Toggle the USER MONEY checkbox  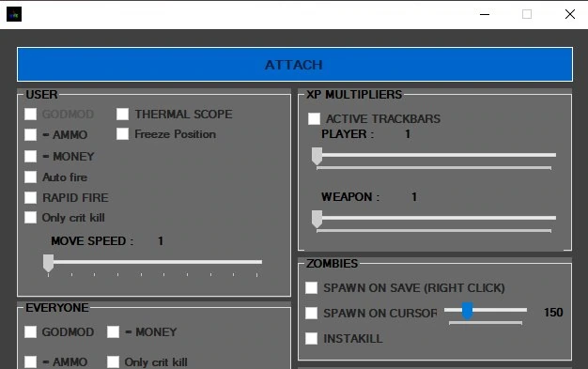(x=30, y=156)
